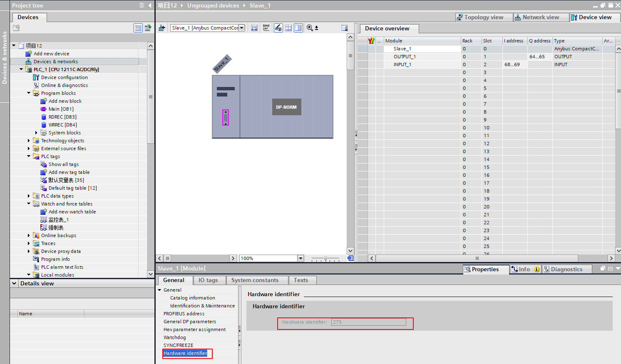
Task: Click the Project tree table view icon
Action: (138, 28)
